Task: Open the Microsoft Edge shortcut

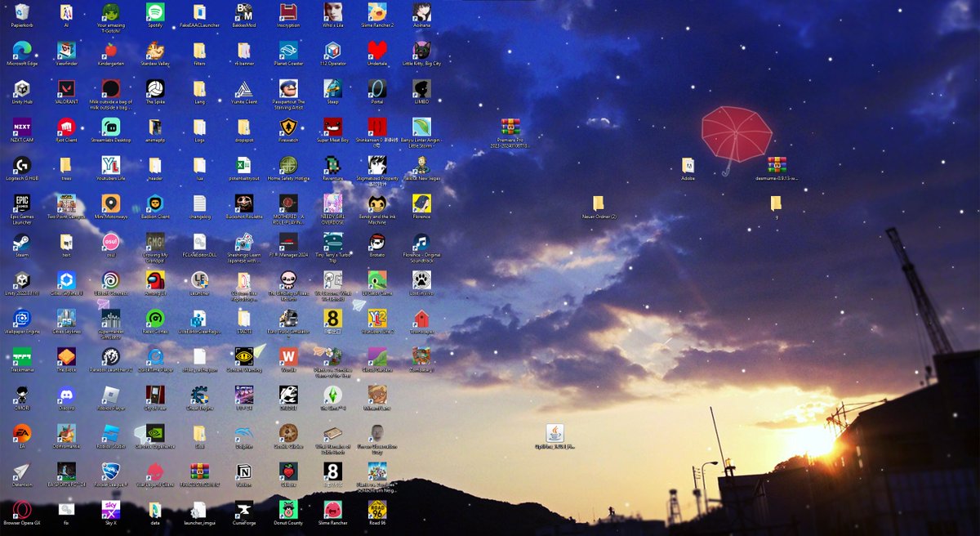Action: tap(22, 50)
